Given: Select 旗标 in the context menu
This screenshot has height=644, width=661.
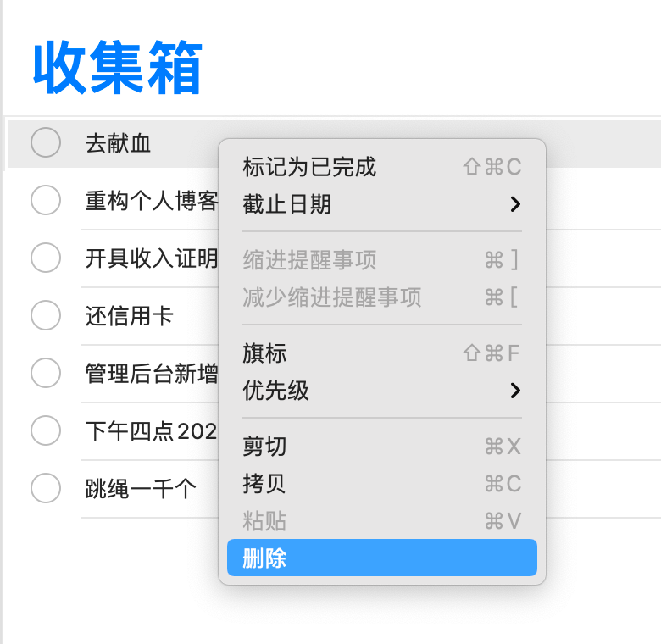Looking at the screenshot, I should 265,353.
